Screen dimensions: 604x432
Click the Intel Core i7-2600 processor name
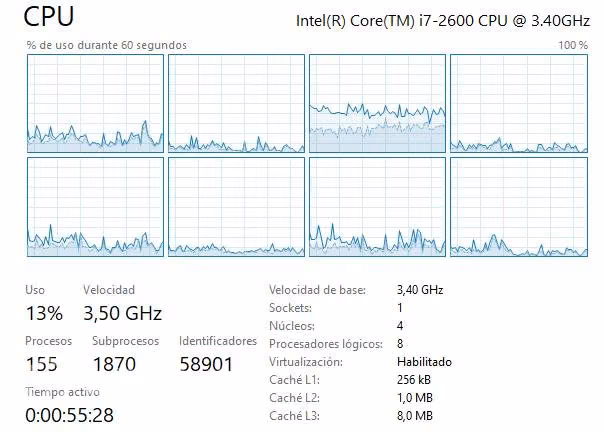443,20
